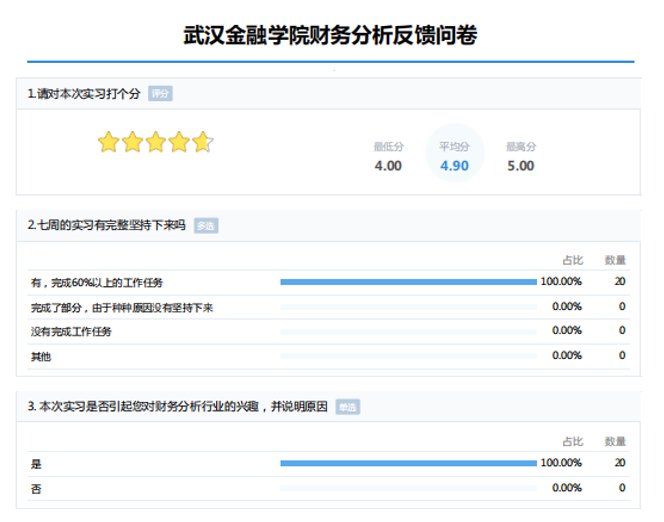Click the 单选 tag beside question 3
Screen dimensions: 664x522
[348, 407]
